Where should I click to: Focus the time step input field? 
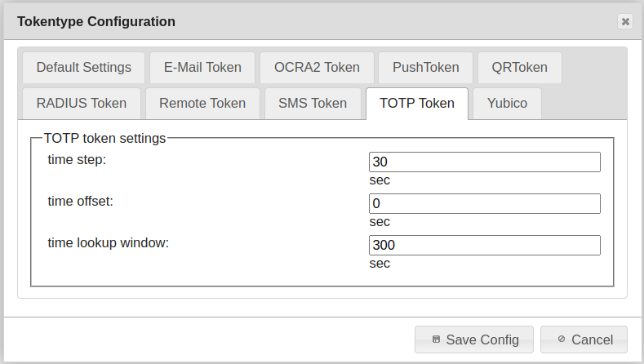[x=484, y=162]
